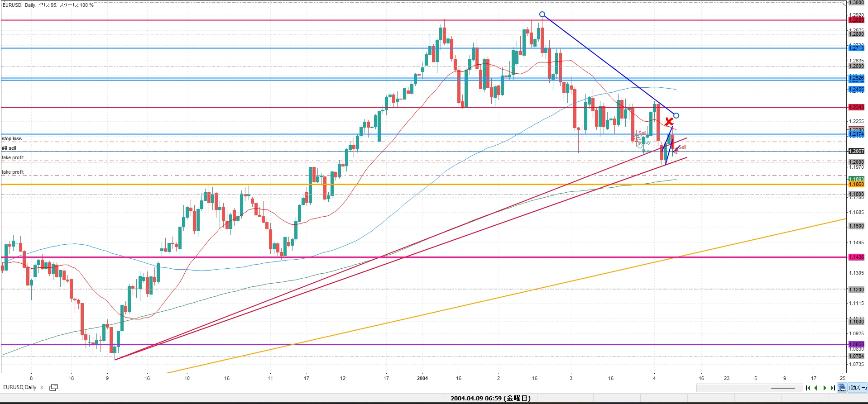
Task: Click the stop loss order line label
Action: pyautogui.click(x=12, y=138)
